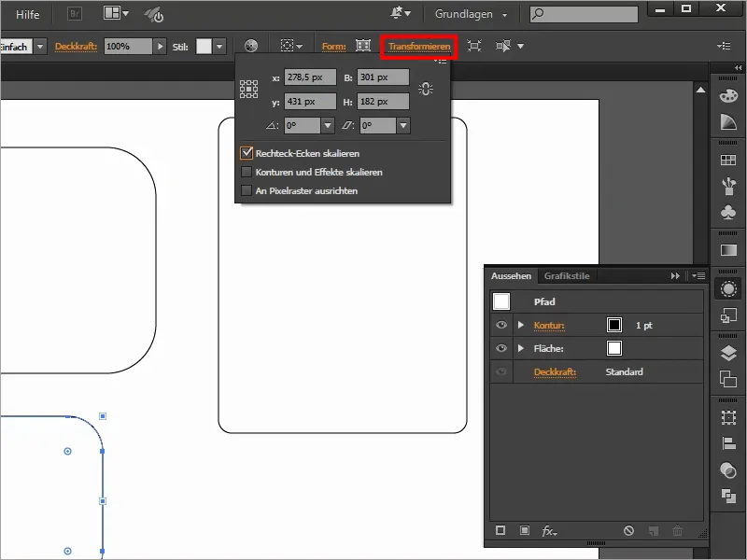Open the Stil dropdown arrow
747x560 pixels.
coord(220,44)
